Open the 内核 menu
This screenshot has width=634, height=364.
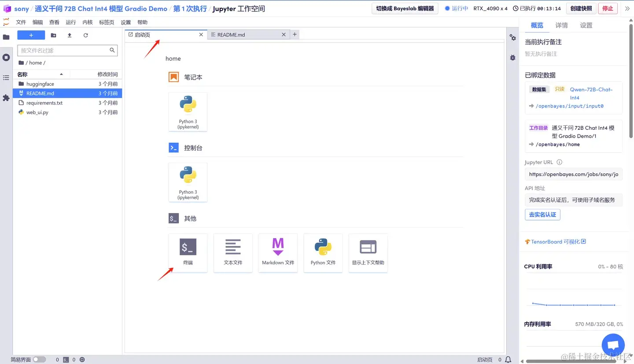(88, 22)
